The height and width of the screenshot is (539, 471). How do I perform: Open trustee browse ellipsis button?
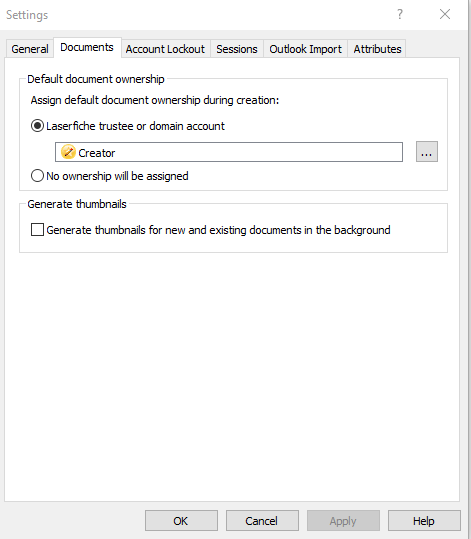[x=427, y=152]
